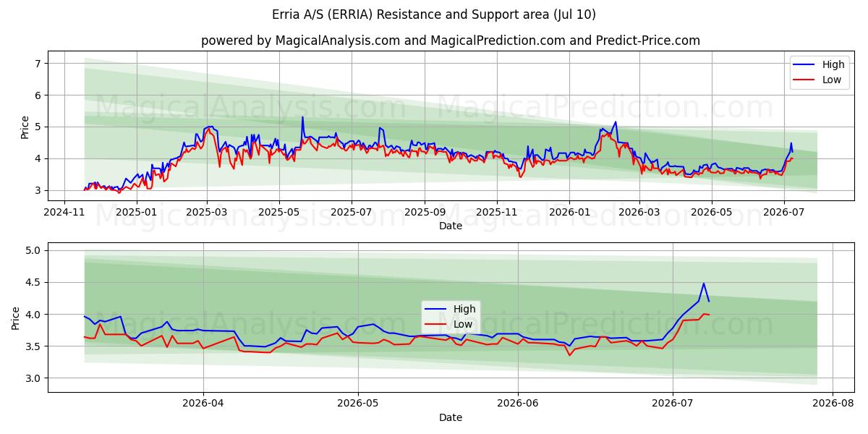Click the '2026-06' date tick label
Image resolution: width=868 pixels, height=434 pixels.
pyautogui.click(x=518, y=404)
